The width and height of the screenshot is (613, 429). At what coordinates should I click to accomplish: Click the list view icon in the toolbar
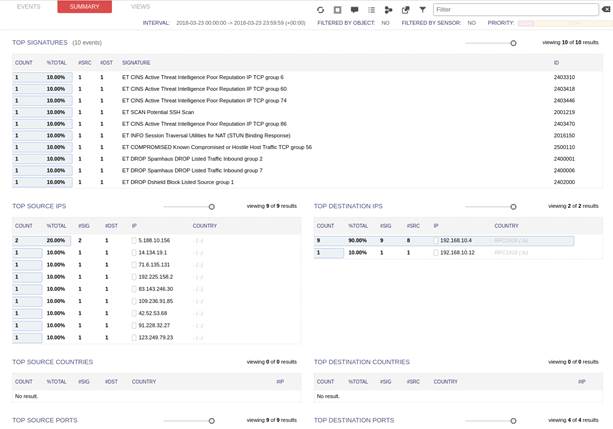click(x=371, y=9)
